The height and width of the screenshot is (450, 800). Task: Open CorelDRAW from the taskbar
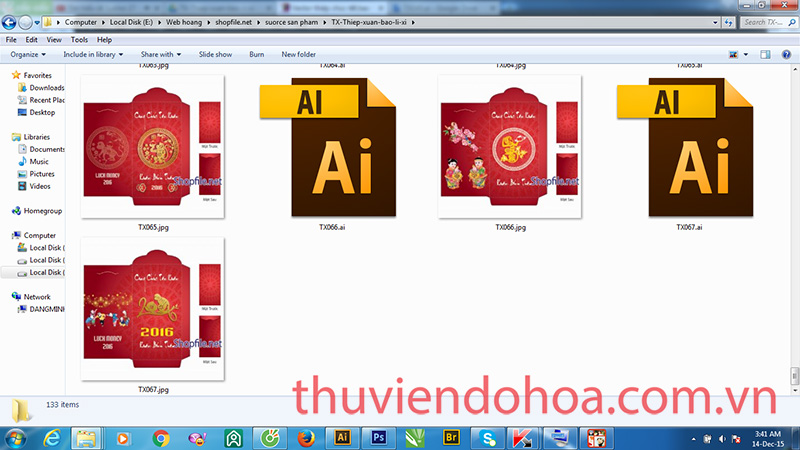pyautogui.click(x=415, y=438)
